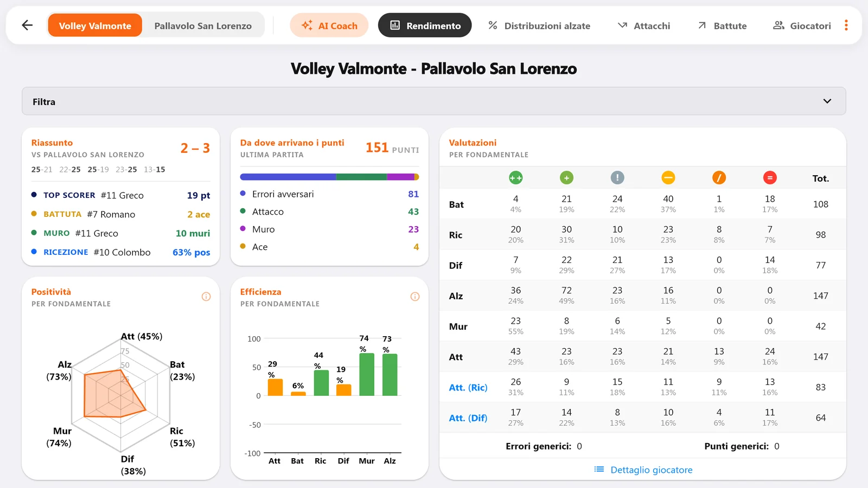
Task: Click the Positività info icon
Action: pos(206,297)
